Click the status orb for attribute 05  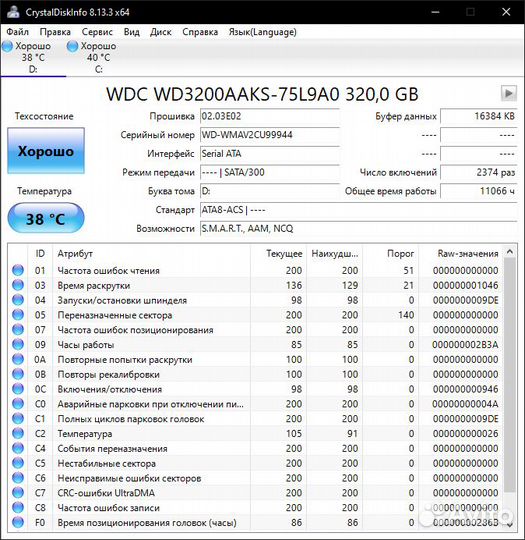(18, 315)
